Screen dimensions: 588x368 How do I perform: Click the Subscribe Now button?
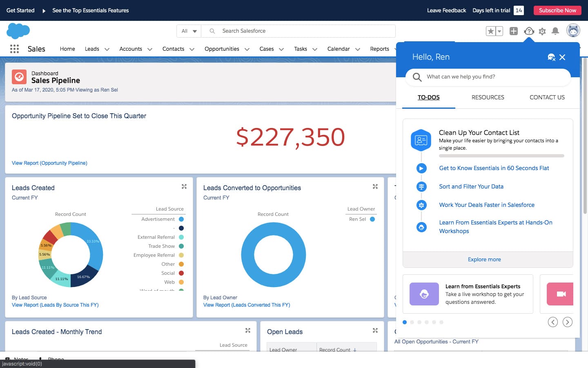pyautogui.click(x=557, y=10)
